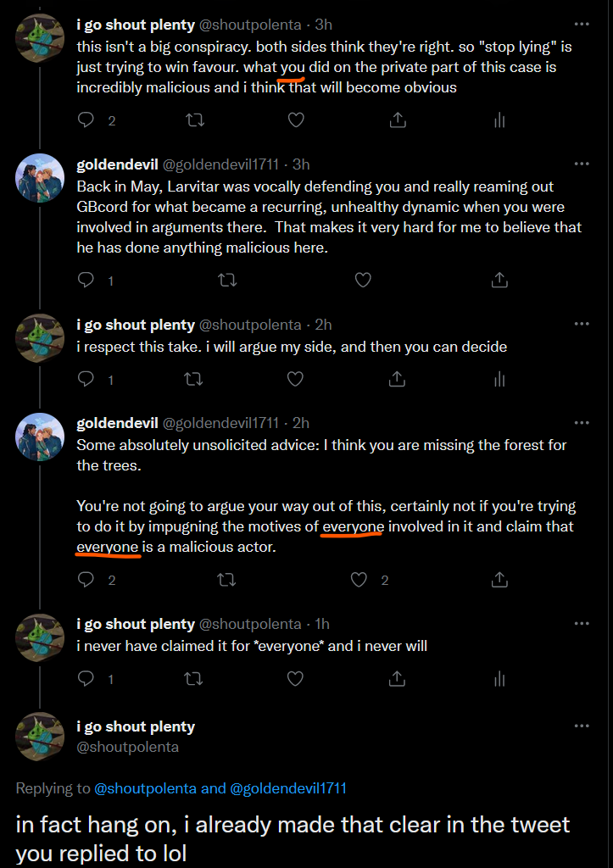This screenshot has width=613, height=868.
Task: Retweet goldendevil's Larvitar defense tweet
Action: click(x=228, y=279)
